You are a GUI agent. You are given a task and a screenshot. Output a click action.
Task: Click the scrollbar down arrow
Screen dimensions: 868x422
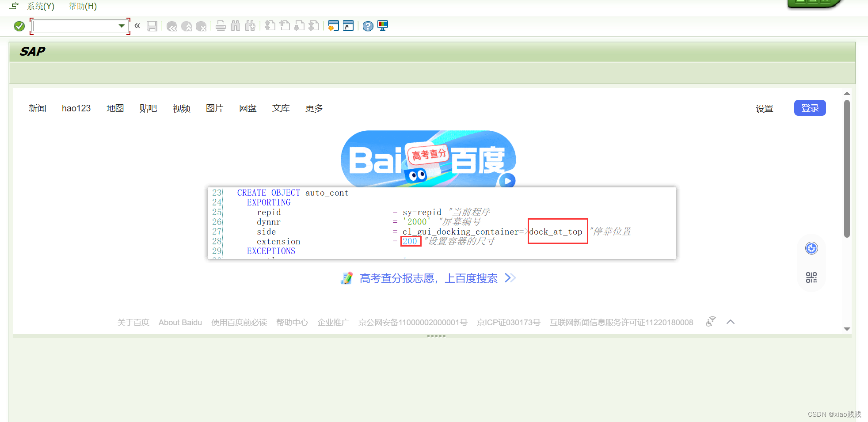(847, 329)
